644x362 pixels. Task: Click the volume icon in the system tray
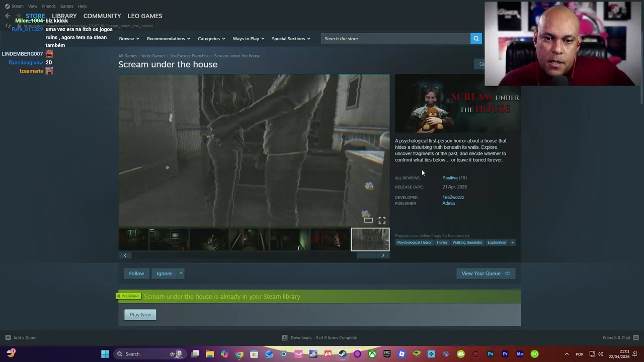[x=600, y=354]
